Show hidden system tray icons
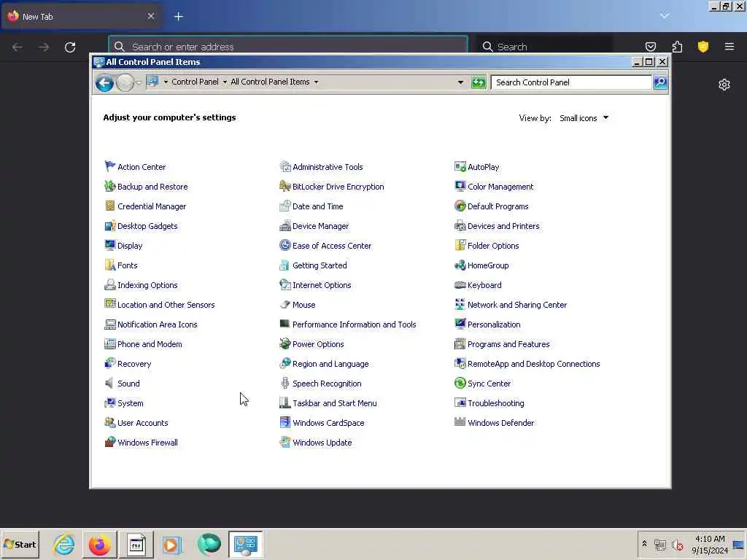 [x=644, y=544]
